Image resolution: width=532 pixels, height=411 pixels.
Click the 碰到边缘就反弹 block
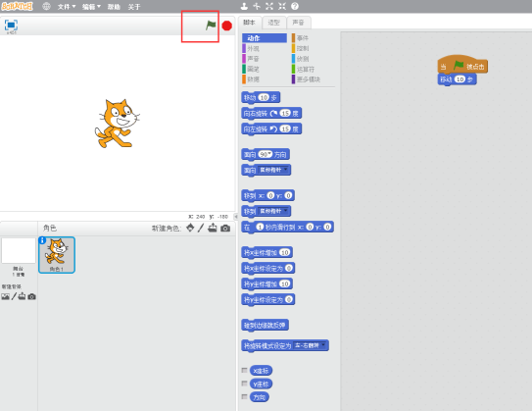(265, 326)
